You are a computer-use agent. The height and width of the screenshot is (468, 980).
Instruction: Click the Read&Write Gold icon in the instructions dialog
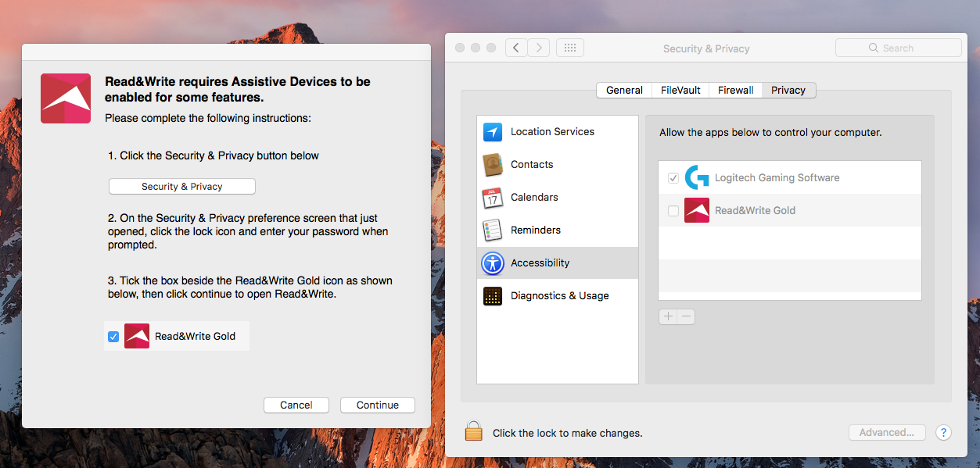(137, 336)
